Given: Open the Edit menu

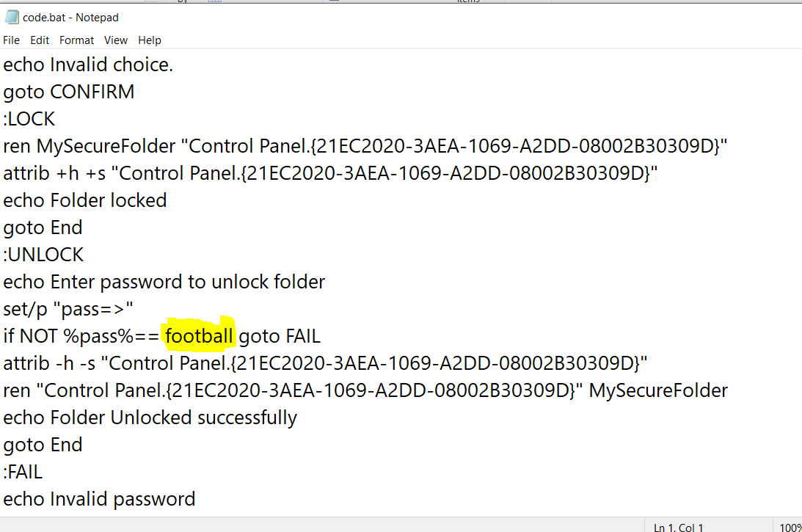Looking at the screenshot, I should pos(40,40).
